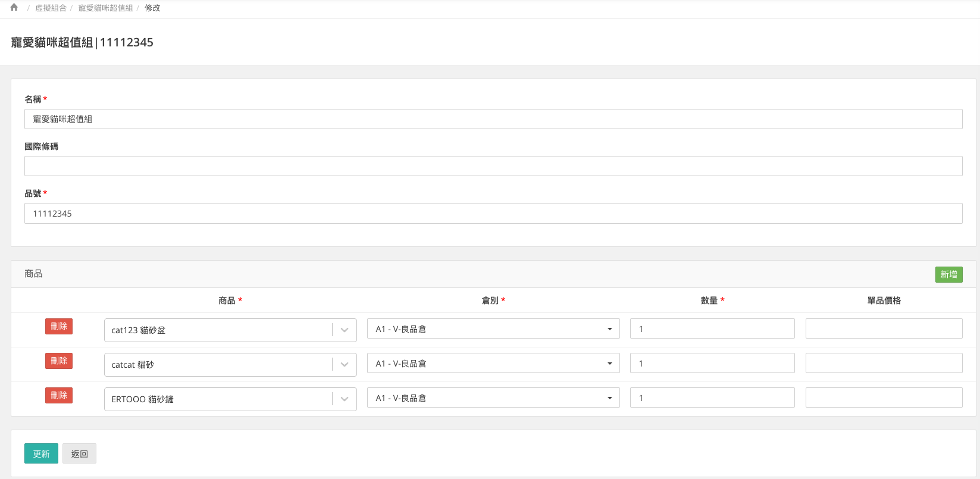The image size is (980, 479).
Task: Open warehouse dropdown for ERTOOO 貓砂鏟 row
Action: click(x=493, y=398)
